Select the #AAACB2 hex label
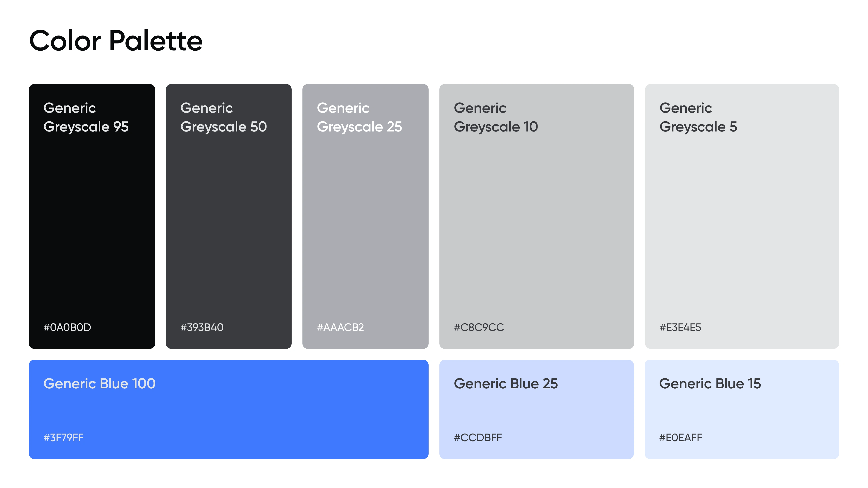Screen dimensions: 868x488 click(340, 327)
